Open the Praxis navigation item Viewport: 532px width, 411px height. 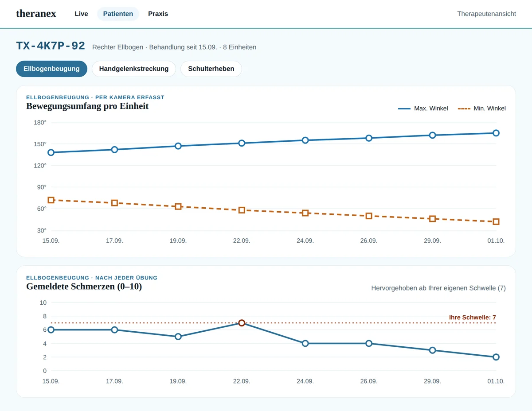[158, 14]
